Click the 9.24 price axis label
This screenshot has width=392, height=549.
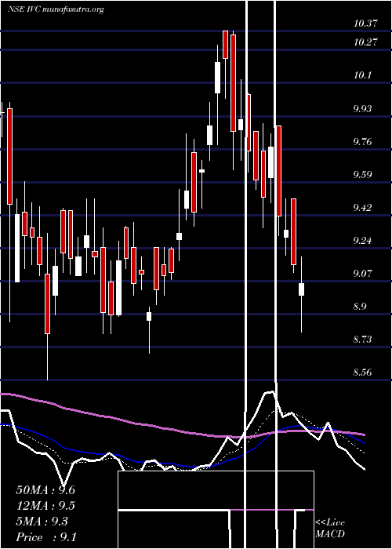coord(362,241)
